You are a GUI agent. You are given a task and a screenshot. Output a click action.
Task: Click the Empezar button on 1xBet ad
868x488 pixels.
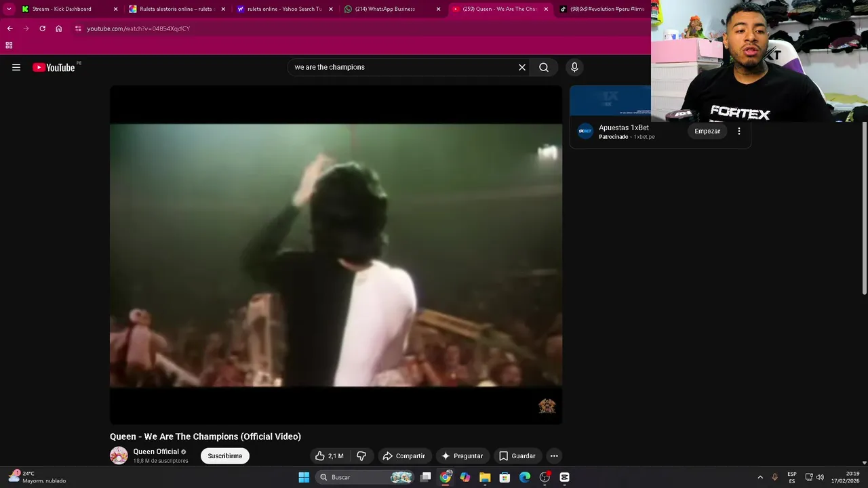pyautogui.click(x=707, y=131)
